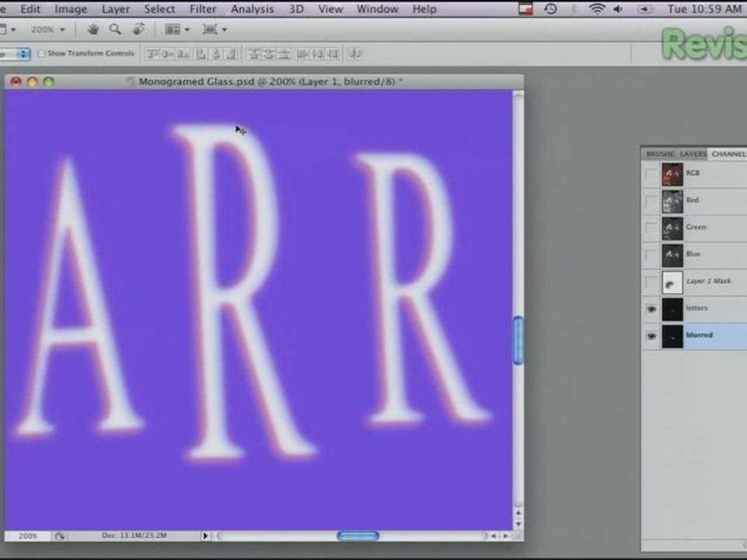Select the Channels panel tab
Screen dimensions: 747x560
(728, 154)
